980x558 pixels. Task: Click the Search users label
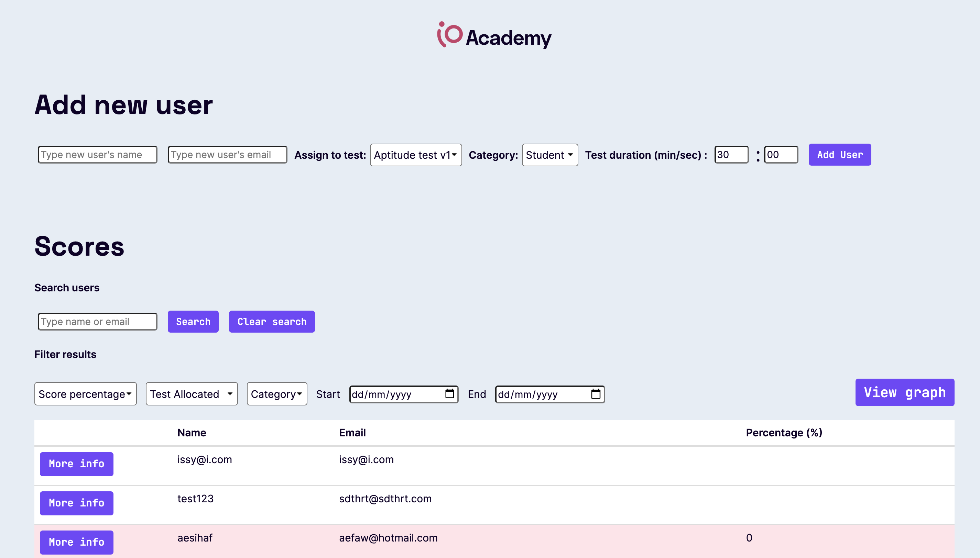pos(67,288)
